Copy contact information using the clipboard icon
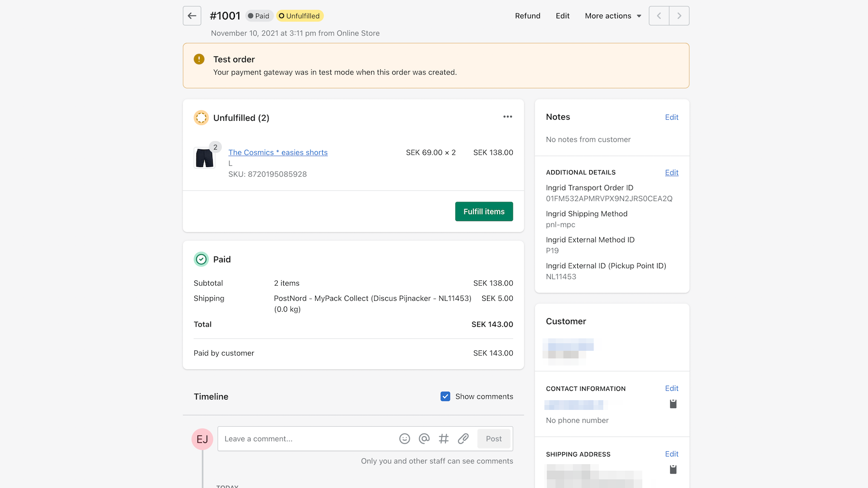This screenshot has height=488, width=868. (x=673, y=403)
